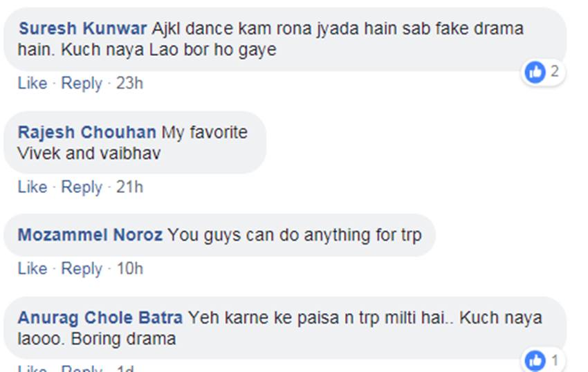Open Suresh Kunwar's profile

coord(82,29)
